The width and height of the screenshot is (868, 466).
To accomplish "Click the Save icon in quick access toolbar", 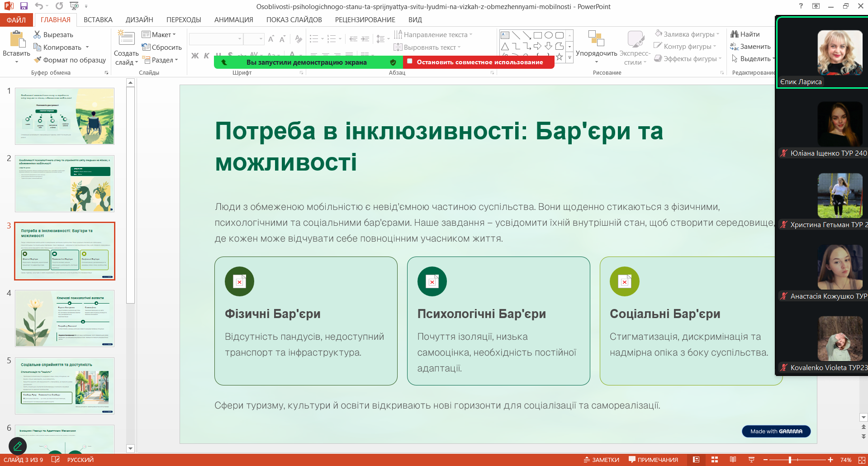I will pyautogui.click(x=24, y=6).
